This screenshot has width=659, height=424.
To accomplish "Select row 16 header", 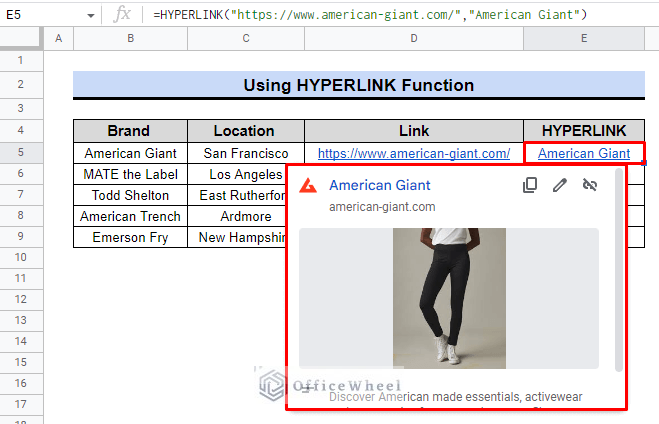I will [x=21, y=384].
